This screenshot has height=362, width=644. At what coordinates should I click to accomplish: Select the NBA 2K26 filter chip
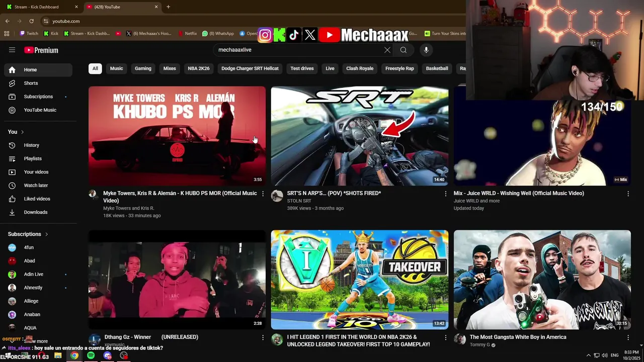tap(199, 68)
